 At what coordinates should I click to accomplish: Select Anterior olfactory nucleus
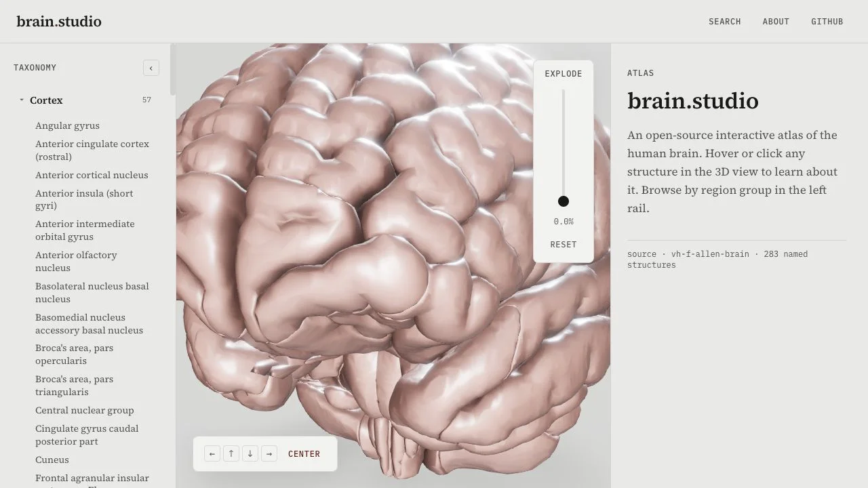coord(76,262)
